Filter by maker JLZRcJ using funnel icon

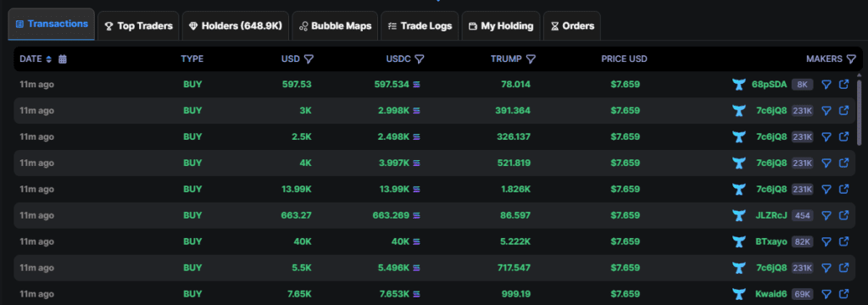click(x=826, y=215)
